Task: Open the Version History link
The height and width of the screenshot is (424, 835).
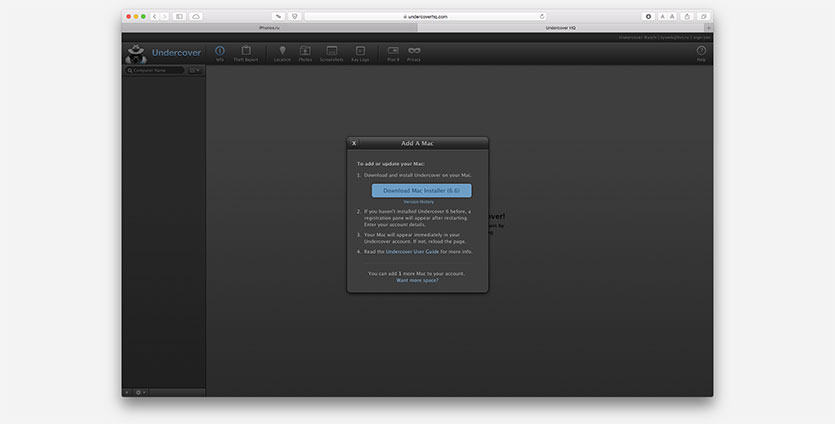Action: [419, 202]
